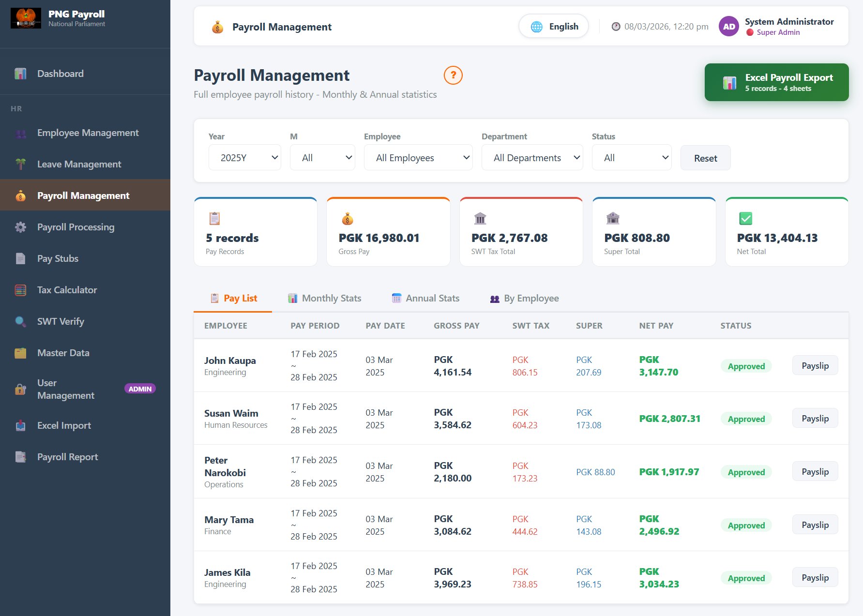Click the Excel Import inbox icon
Screen dimensions: 863x616
(20, 426)
